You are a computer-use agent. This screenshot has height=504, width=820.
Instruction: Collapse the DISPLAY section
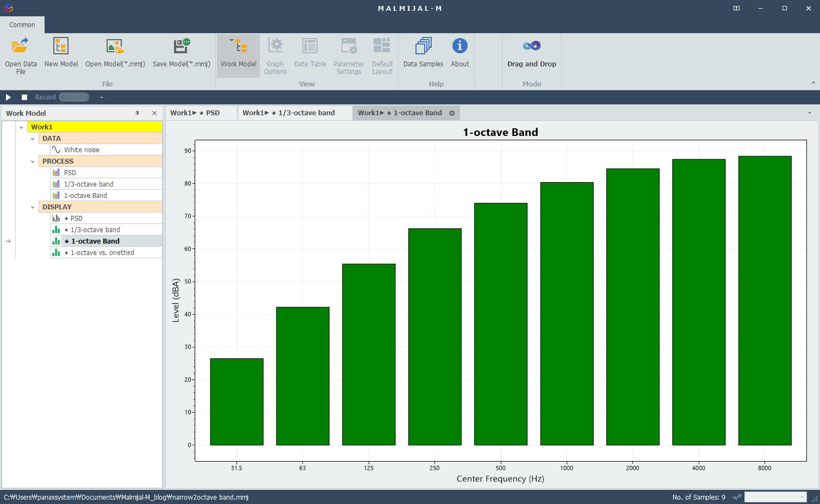pyautogui.click(x=33, y=207)
